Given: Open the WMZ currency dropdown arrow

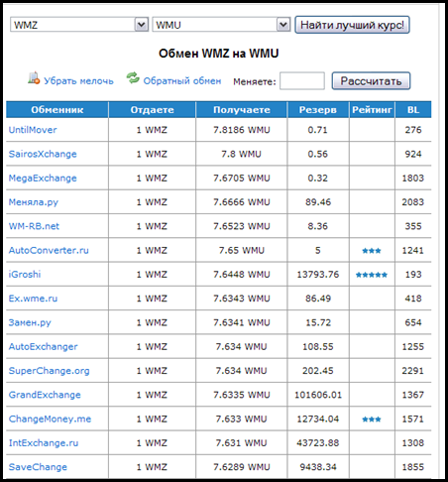Looking at the screenshot, I should 142,25.
